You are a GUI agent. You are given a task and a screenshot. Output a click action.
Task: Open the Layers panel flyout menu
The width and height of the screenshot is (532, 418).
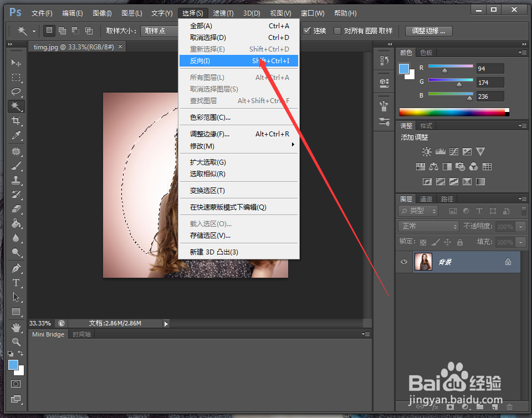point(523,198)
